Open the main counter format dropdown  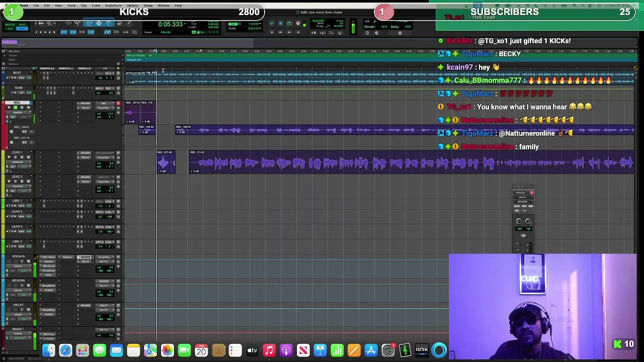click(185, 24)
